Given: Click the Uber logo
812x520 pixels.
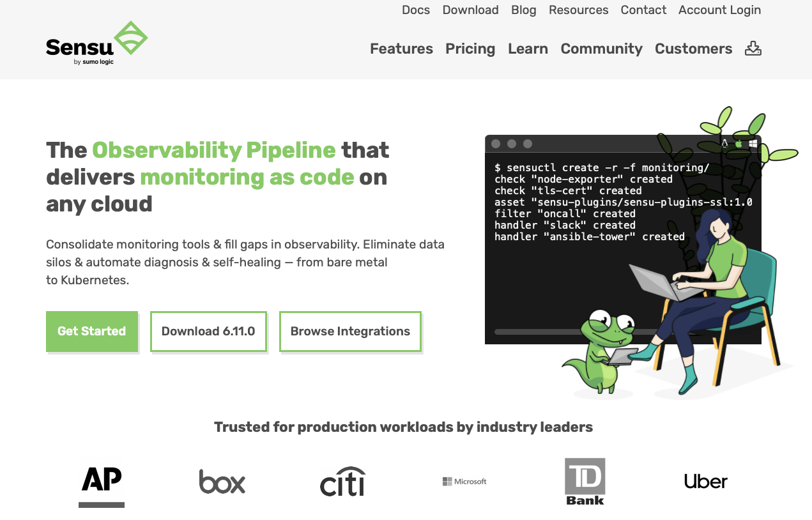Looking at the screenshot, I should coord(706,482).
